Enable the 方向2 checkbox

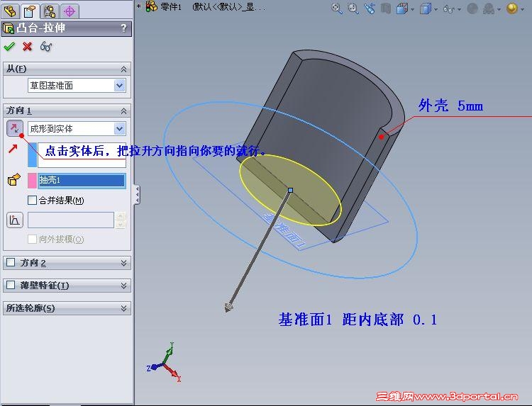pos(11,262)
